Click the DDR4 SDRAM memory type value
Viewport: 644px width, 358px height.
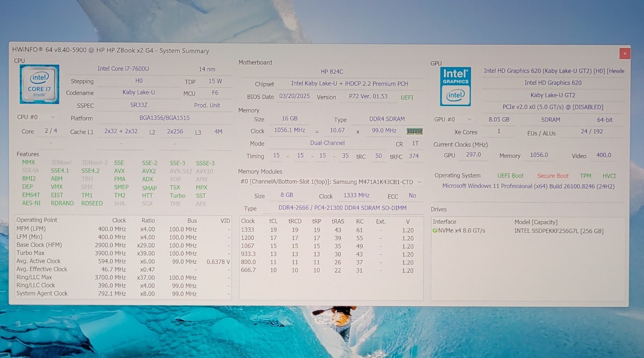coord(387,119)
